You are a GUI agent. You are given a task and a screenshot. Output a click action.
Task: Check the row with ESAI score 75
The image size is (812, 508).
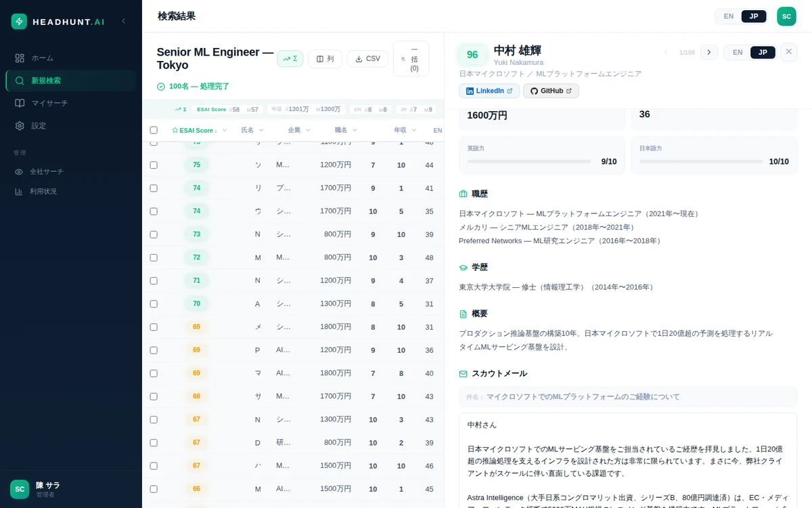[x=154, y=165]
